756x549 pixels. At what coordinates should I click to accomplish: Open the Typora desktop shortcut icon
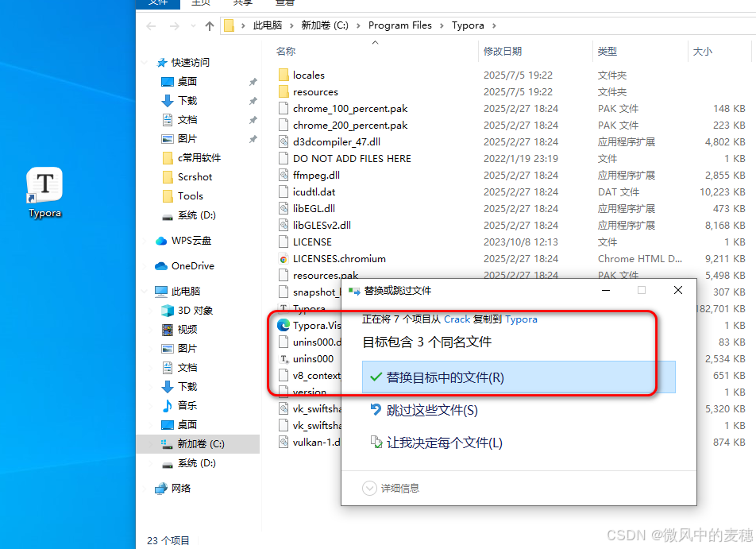pos(44,192)
